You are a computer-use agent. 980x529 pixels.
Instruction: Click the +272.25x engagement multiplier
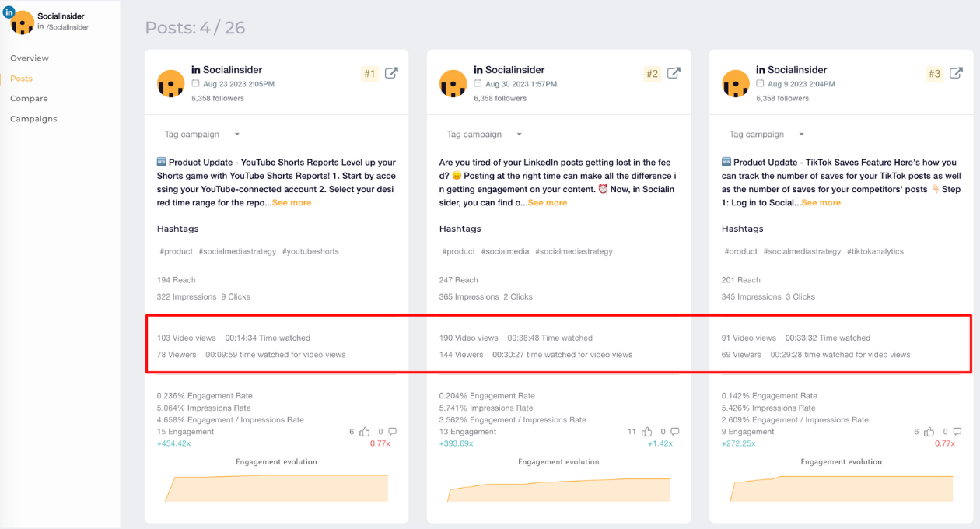point(738,443)
